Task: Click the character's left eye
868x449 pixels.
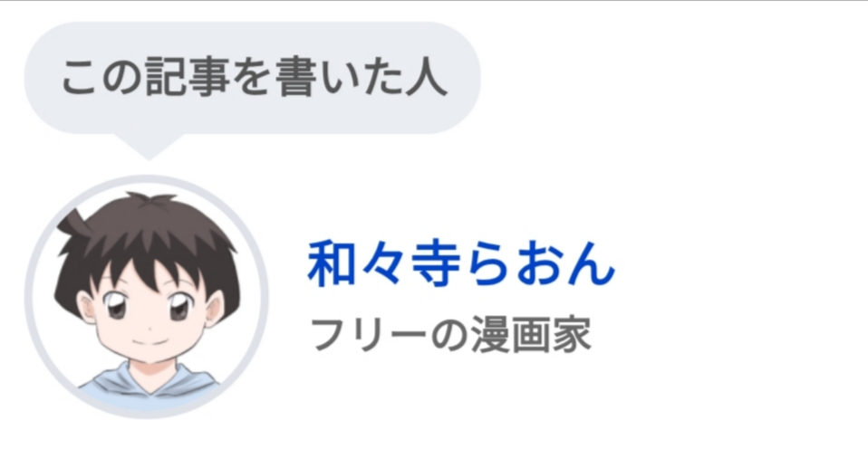Action: pos(116,306)
